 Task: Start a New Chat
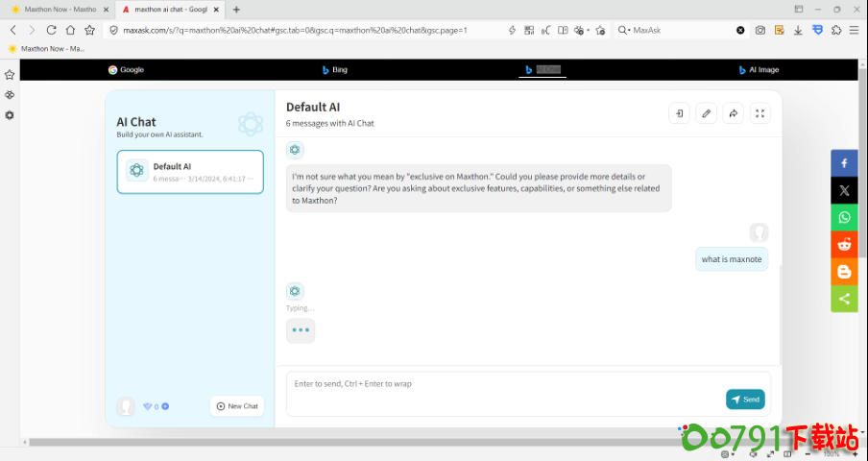pyautogui.click(x=237, y=406)
